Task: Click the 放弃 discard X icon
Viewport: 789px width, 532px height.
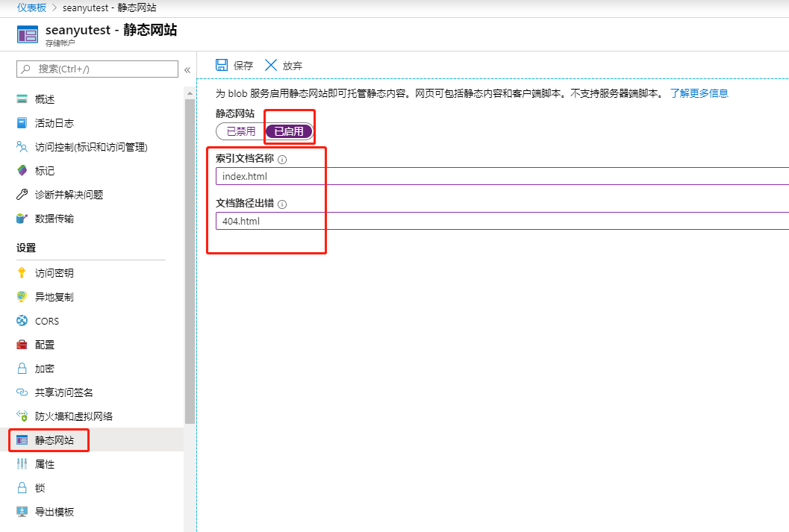Action: pyautogui.click(x=271, y=65)
